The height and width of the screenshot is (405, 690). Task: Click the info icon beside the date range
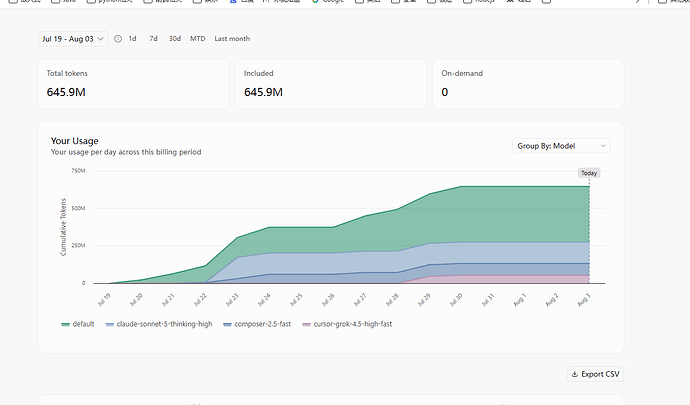point(118,39)
